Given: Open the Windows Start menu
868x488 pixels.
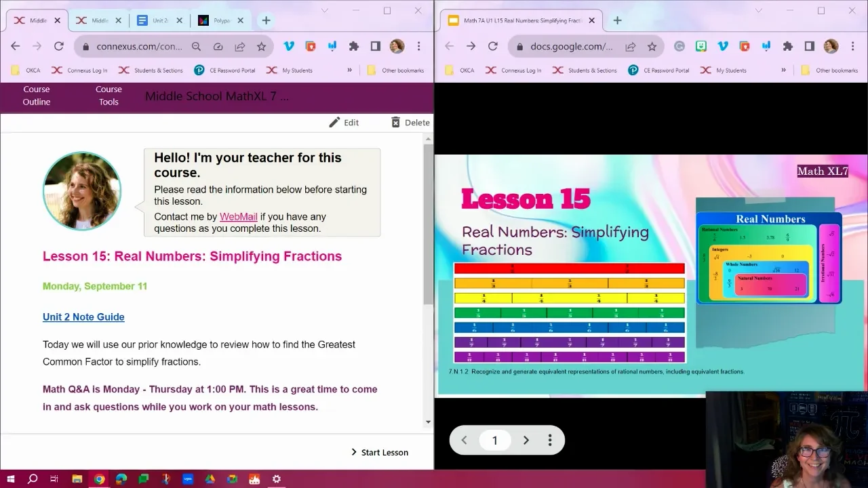Looking at the screenshot, I should coord(11,479).
